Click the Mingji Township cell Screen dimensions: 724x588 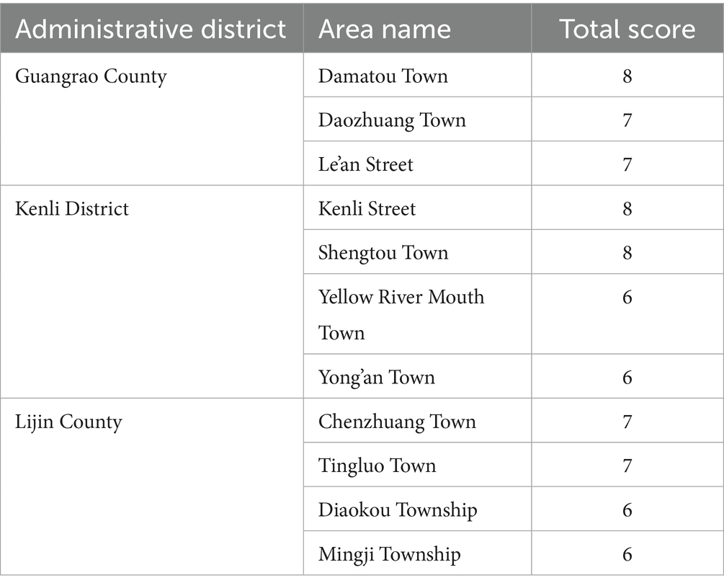(389, 554)
